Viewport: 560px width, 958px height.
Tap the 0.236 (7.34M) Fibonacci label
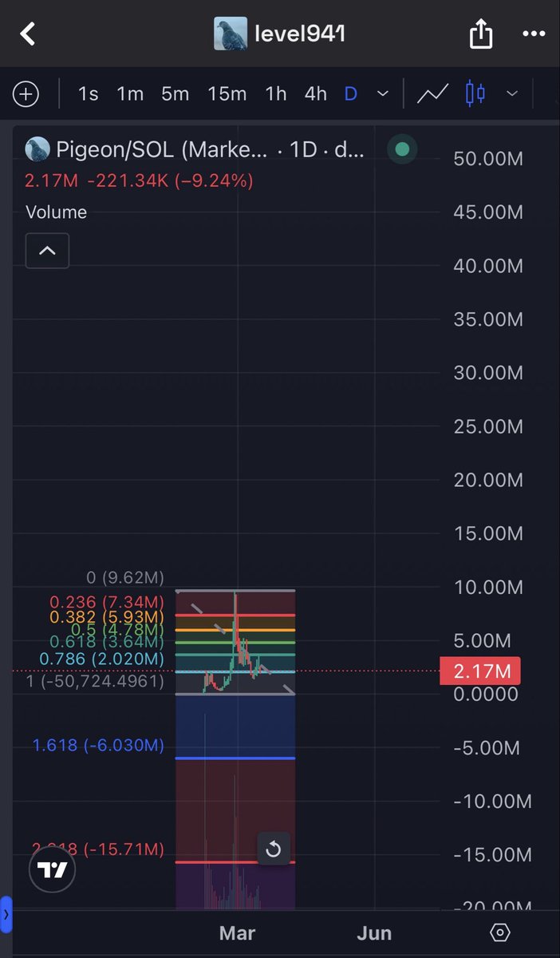[x=107, y=603]
